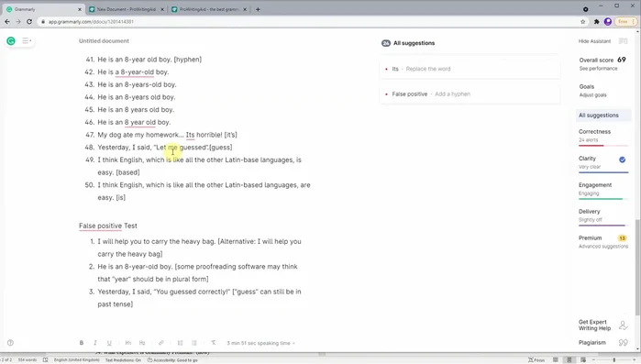Click the address bar URL

91,22
